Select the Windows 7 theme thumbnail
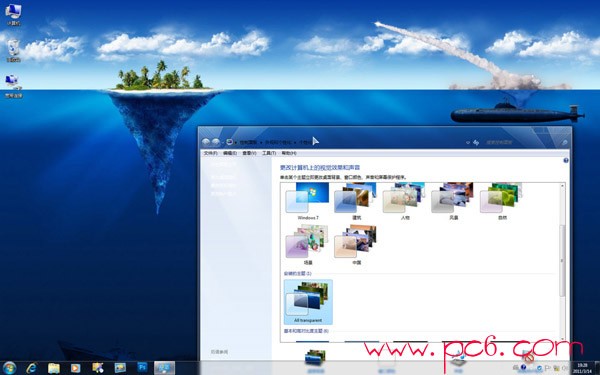The image size is (600, 375). (x=308, y=201)
